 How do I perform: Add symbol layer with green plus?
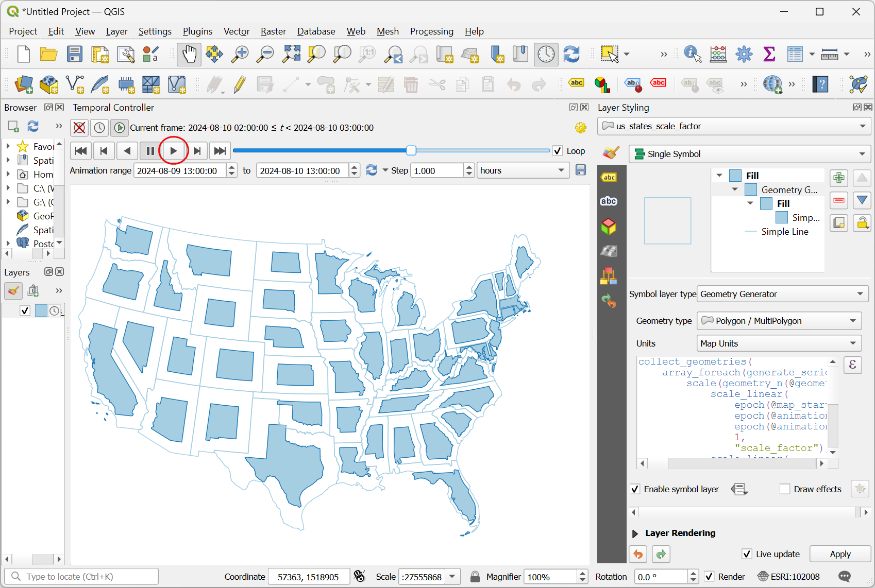[839, 178]
